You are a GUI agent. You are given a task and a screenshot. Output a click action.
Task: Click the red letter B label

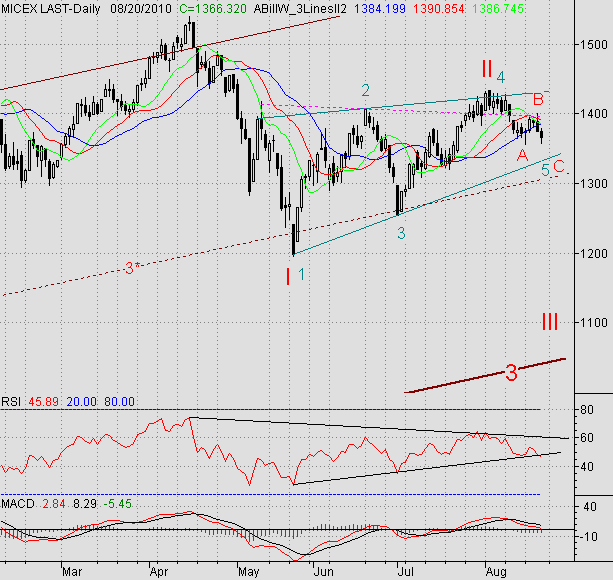point(538,99)
